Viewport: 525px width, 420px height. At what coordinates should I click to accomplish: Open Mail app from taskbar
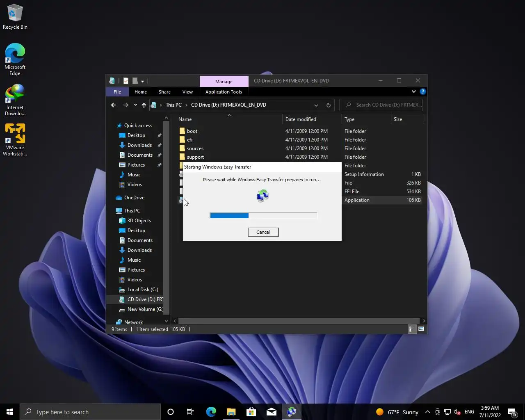tap(271, 412)
